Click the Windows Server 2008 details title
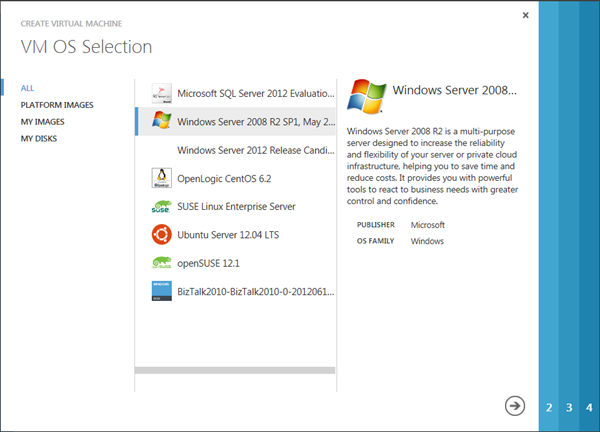Screen dimensions: 600x432 coord(455,90)
